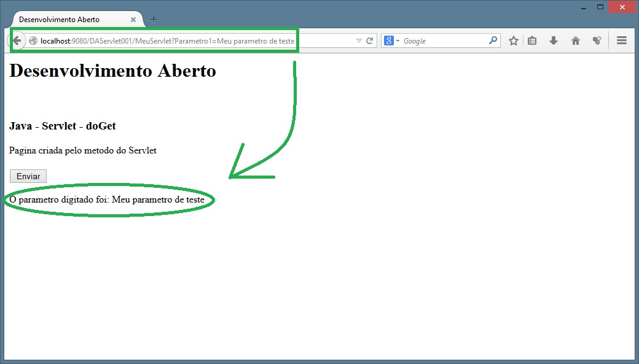
Task: Reload the page with the refresh icon
Action: (x=370, y=41)
